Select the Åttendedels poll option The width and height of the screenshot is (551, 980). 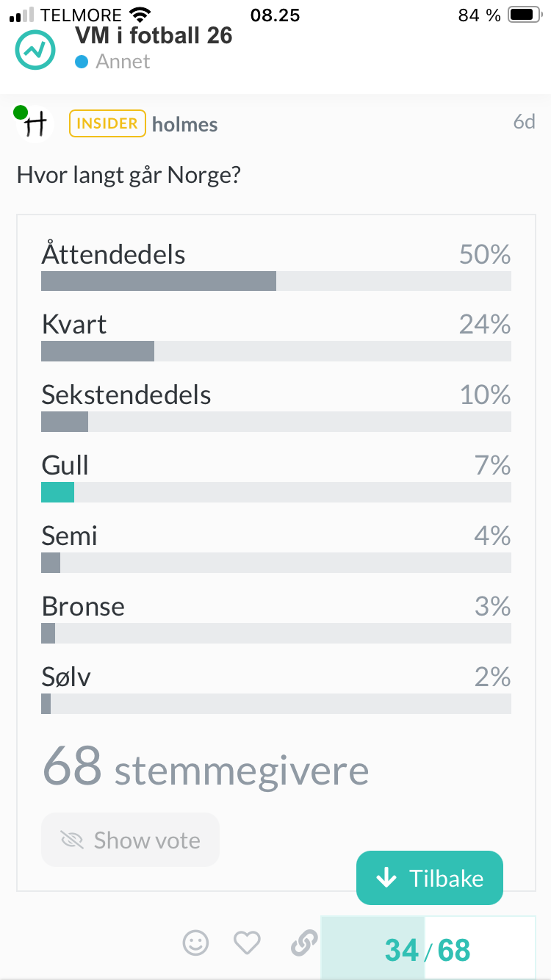point(276,266)
